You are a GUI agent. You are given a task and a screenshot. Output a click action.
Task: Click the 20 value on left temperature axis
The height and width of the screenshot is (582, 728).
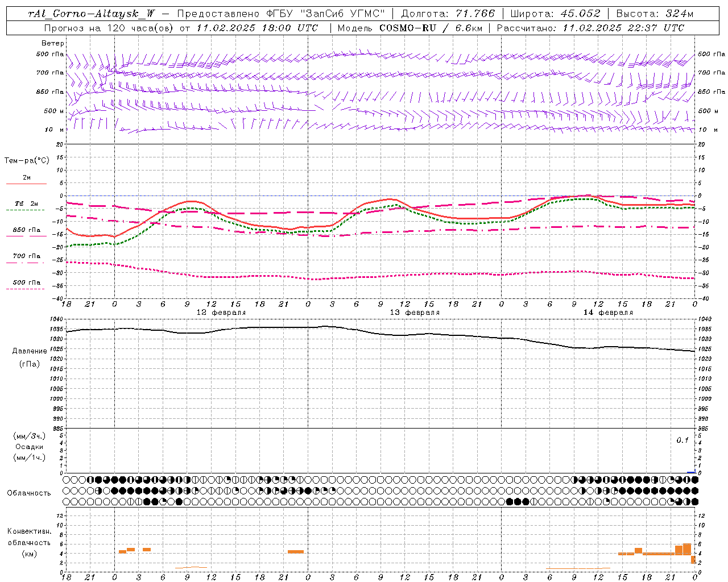pos(60,144)
